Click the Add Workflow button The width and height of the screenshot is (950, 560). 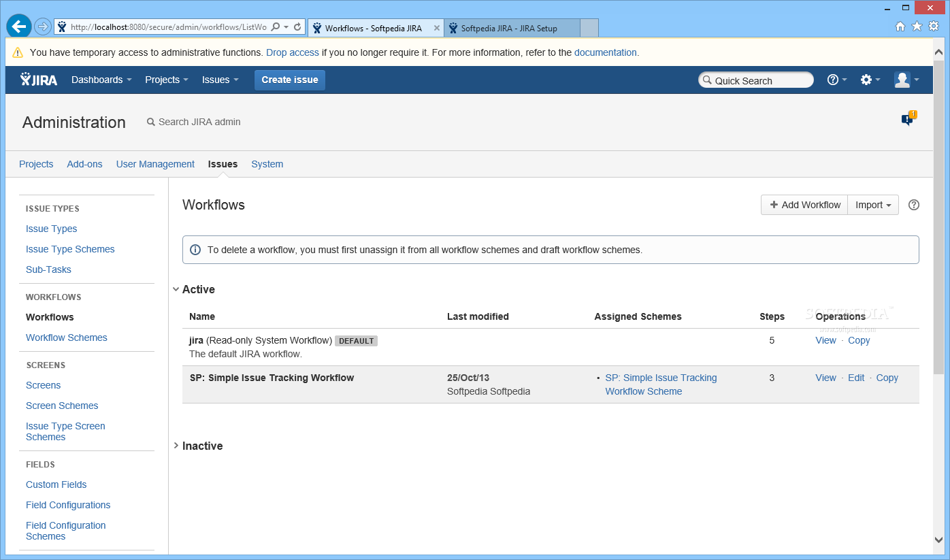(x=804, y=205)
